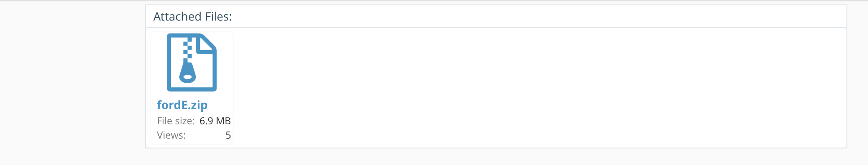This screenshot has width=868, height=165.
Task: Click the "Views:" label
Action: [x=171, y=135]
